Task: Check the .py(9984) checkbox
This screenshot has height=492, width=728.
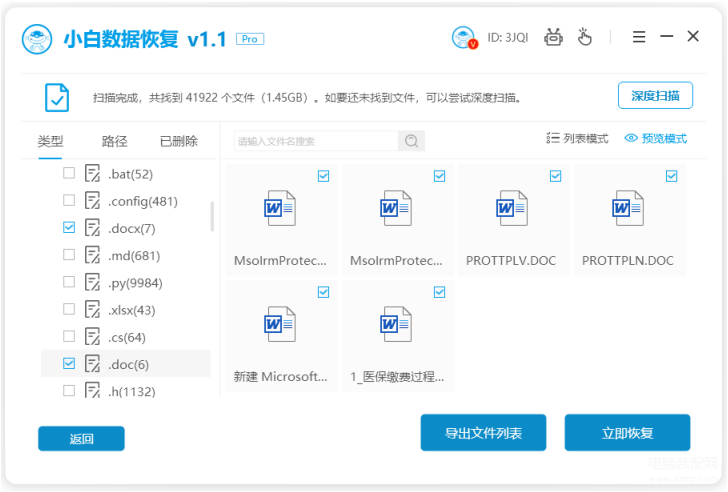Action: click(69, 282)
